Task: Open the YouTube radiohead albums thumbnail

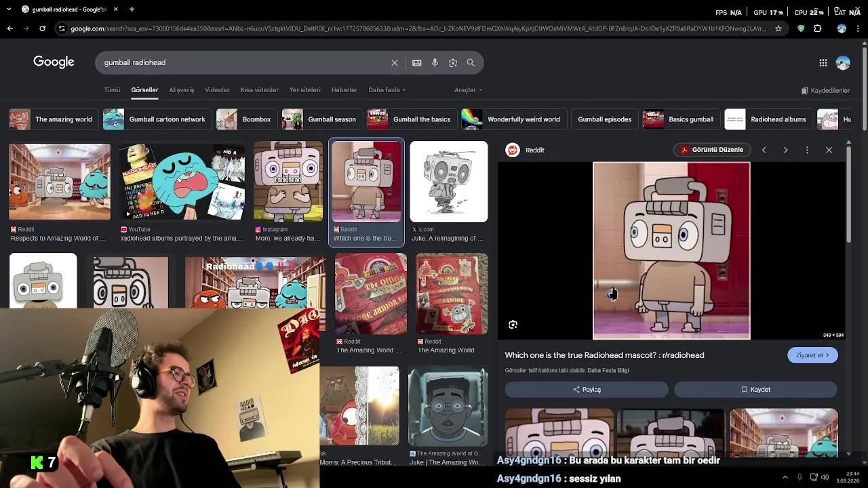Action: tap(182, 181)
